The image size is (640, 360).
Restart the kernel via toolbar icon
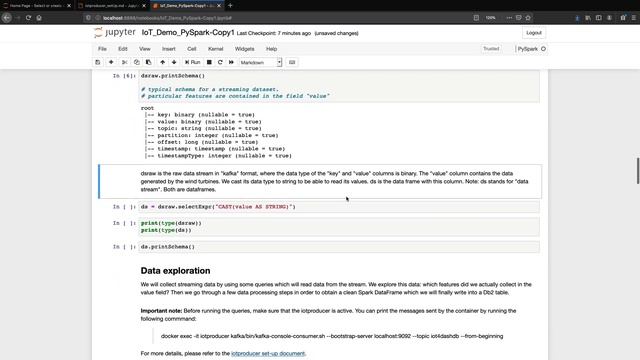click(220, 62)
